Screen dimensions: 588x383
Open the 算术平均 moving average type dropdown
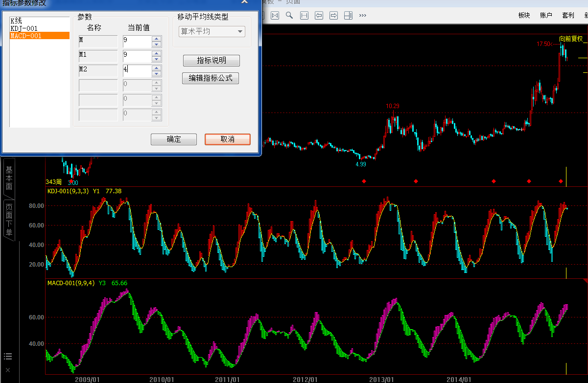[212, 32]
